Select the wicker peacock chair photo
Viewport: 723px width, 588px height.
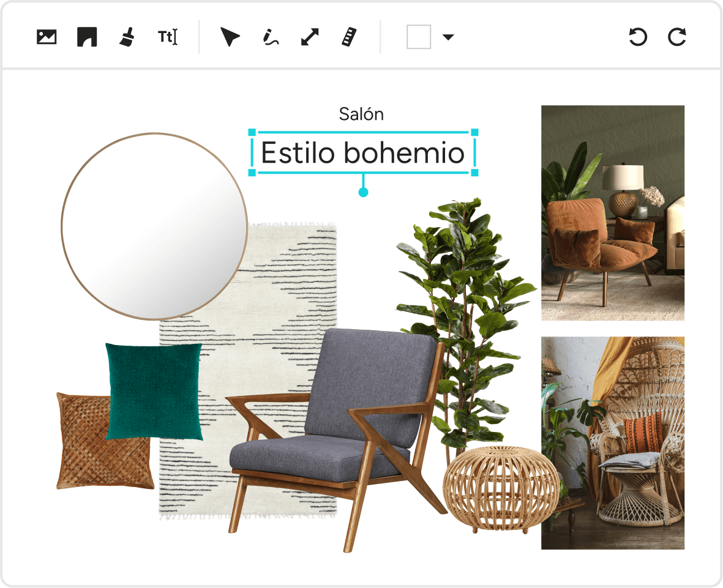pyautogui.click(x=612, y=442)
